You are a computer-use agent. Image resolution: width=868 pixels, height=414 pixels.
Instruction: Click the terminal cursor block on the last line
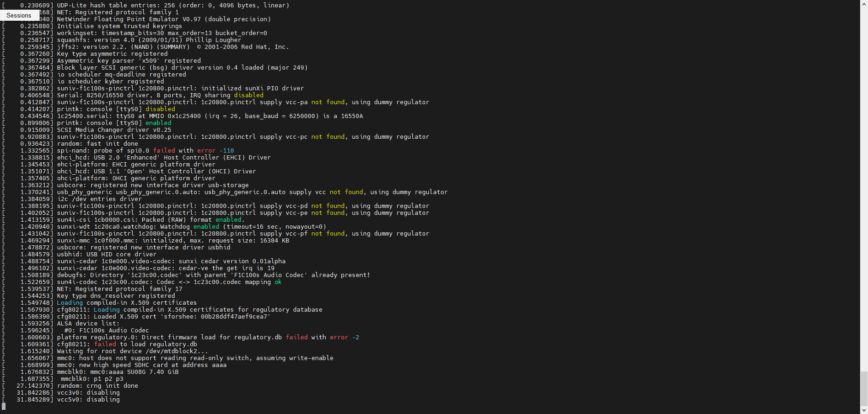click(4, 407)
